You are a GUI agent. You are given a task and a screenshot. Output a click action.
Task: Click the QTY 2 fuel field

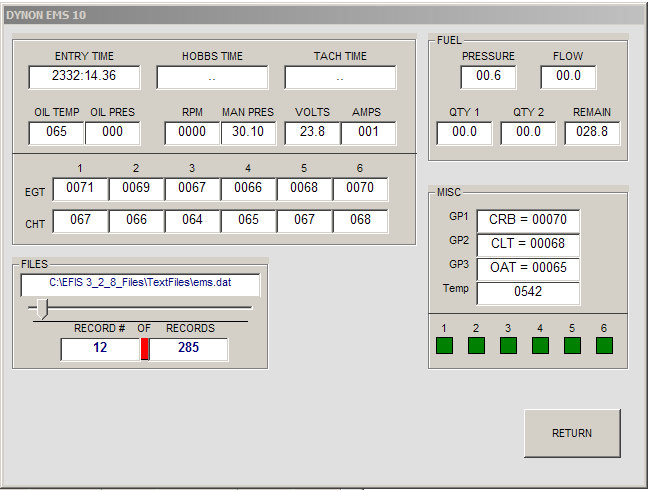point(528,133)
